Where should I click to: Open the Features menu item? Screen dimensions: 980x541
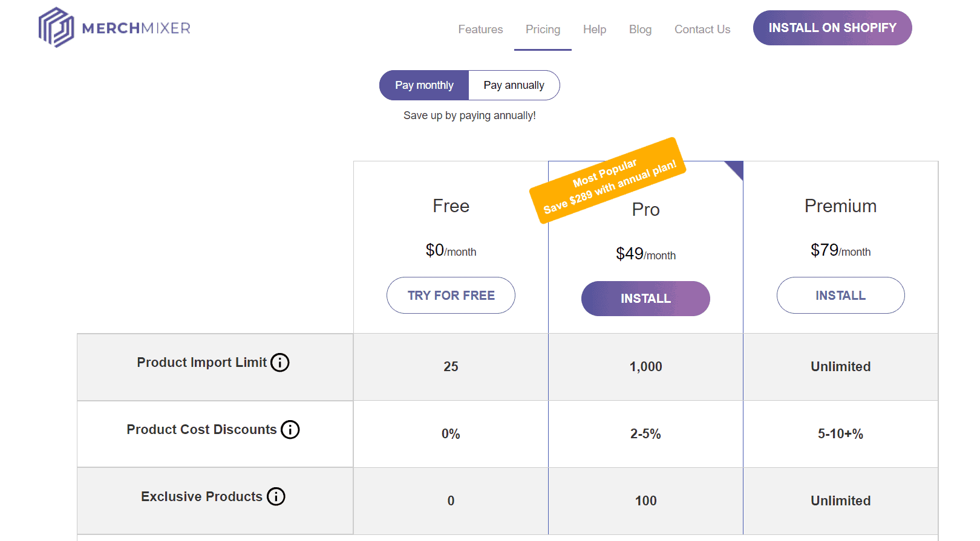480,29
